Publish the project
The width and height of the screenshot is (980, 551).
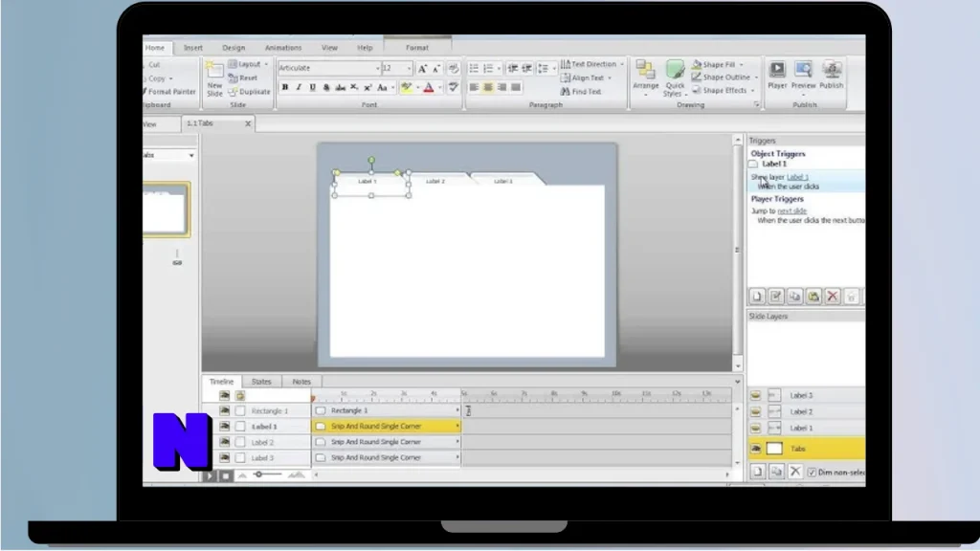tap(832, 76)
